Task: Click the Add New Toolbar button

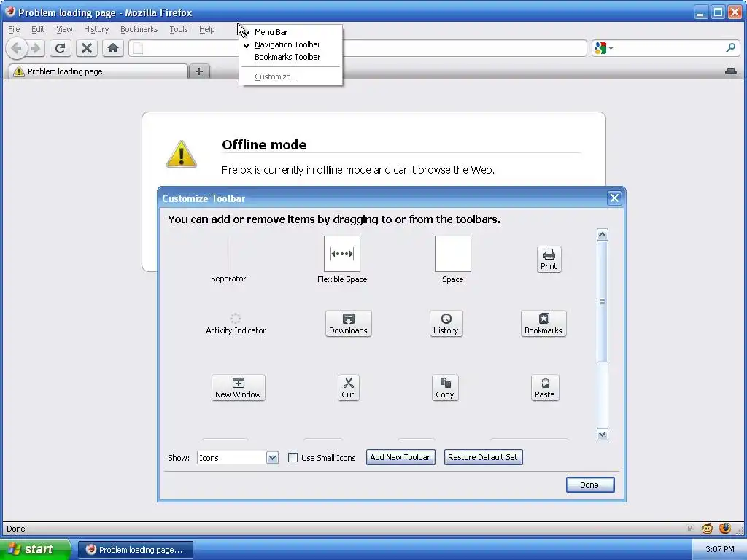Action: [400, 457]
